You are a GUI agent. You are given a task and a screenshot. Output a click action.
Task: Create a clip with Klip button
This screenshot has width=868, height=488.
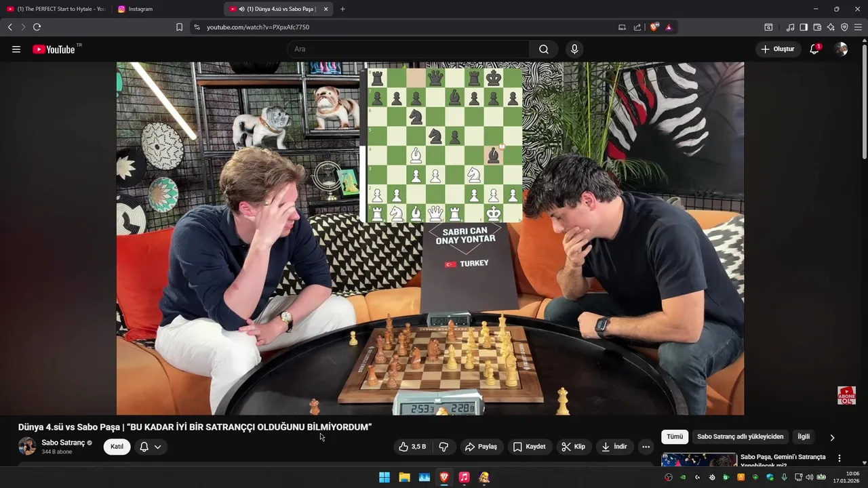pyautogui.click(x=573, y=447)
